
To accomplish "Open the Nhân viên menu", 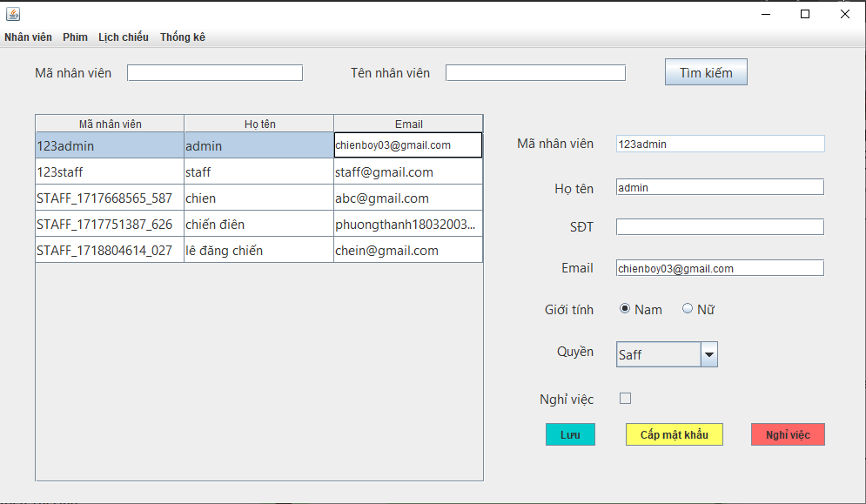I will point(28,37).
